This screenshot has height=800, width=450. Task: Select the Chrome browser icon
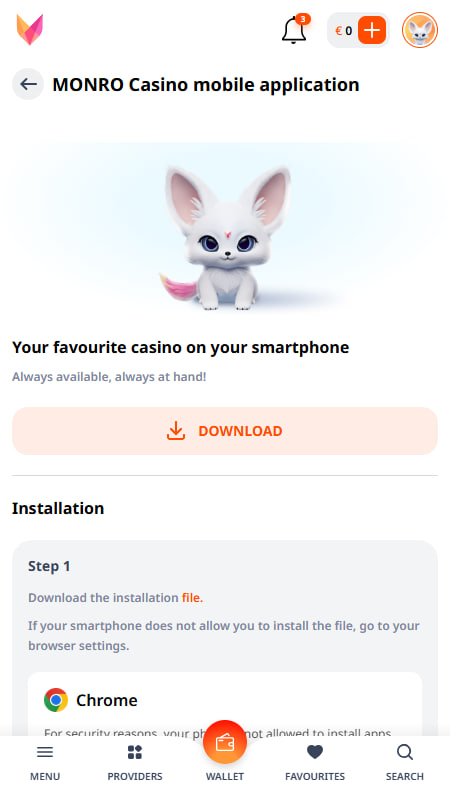tap(56, 700)
